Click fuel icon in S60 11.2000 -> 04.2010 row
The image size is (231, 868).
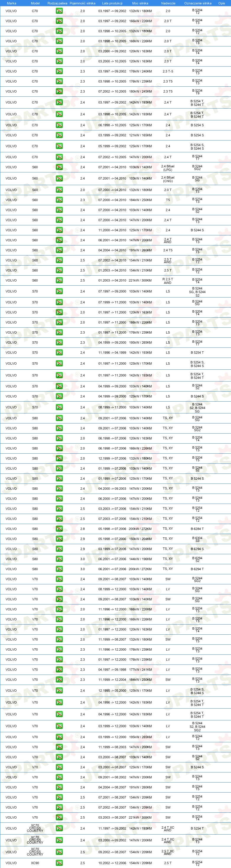coord(59,230)
